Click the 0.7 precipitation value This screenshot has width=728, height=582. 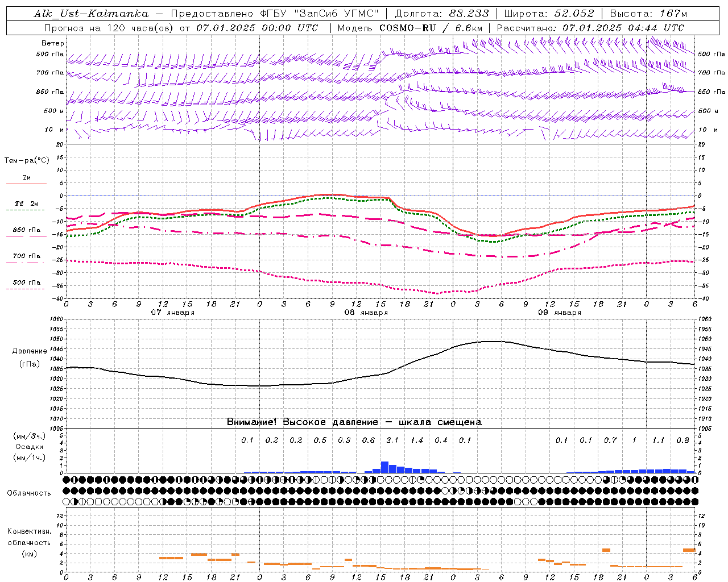tap(610, 440)
